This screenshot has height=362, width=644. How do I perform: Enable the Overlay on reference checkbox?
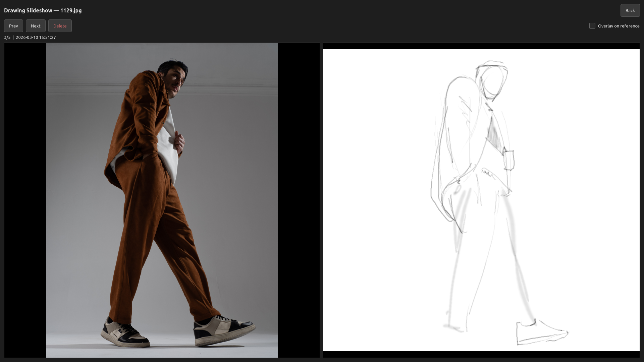[592, 26]
